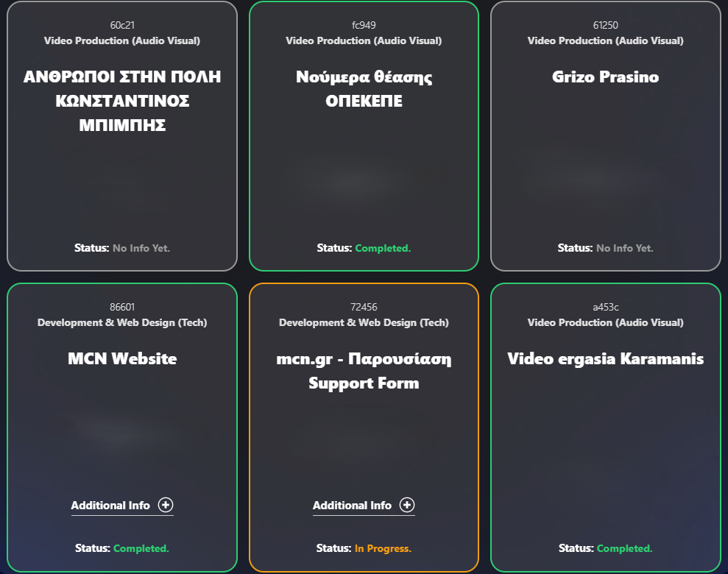Select the Video ergasia Karamanis title

point(605,358)
